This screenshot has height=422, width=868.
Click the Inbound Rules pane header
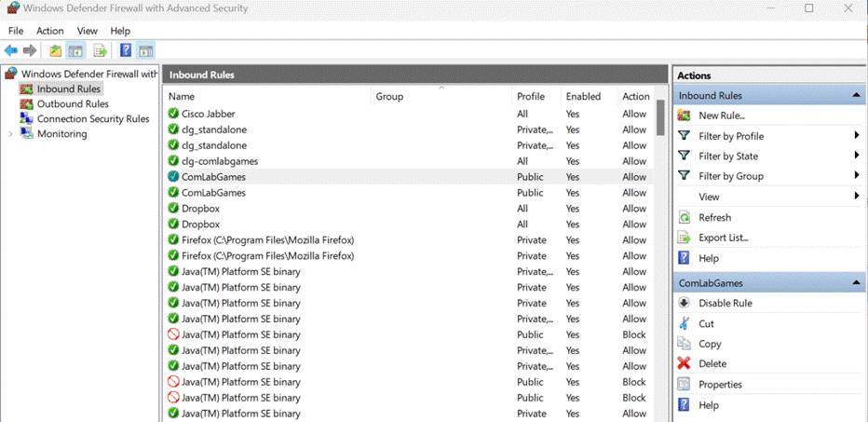(415, 75)
